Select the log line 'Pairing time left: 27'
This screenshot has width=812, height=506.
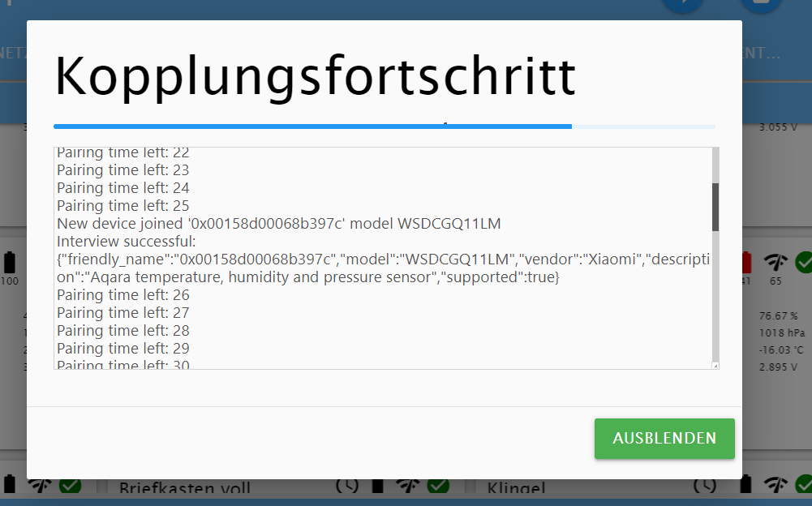point(123,313)
